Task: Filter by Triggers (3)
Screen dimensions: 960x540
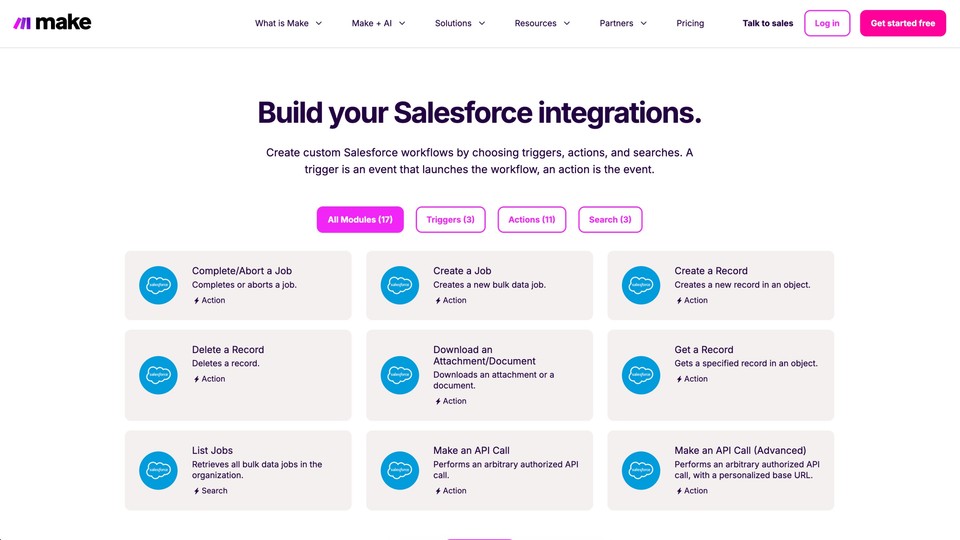Action: tap(451, 219)
